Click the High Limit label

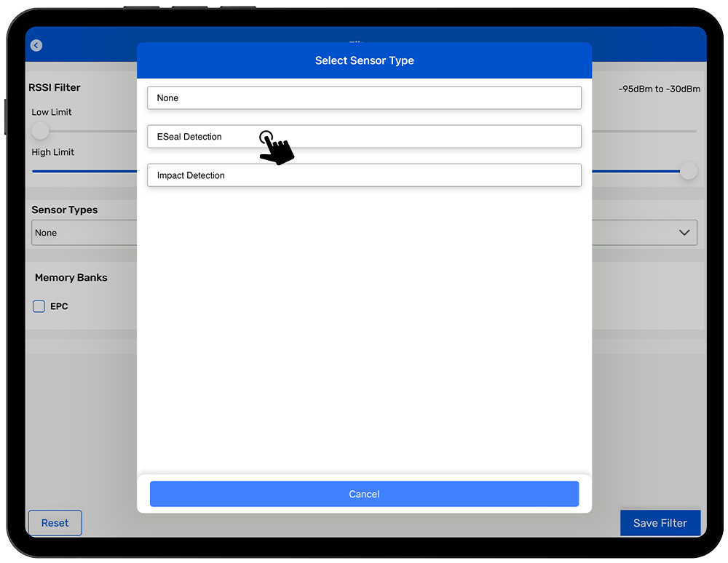[x=53, y=152]
